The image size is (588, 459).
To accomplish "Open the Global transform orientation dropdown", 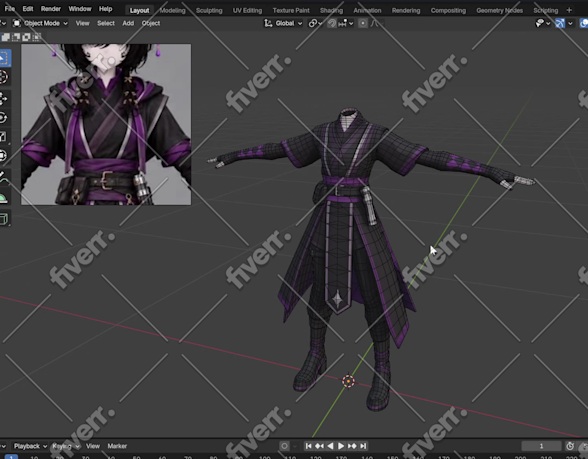I will (x=283, y=23).
